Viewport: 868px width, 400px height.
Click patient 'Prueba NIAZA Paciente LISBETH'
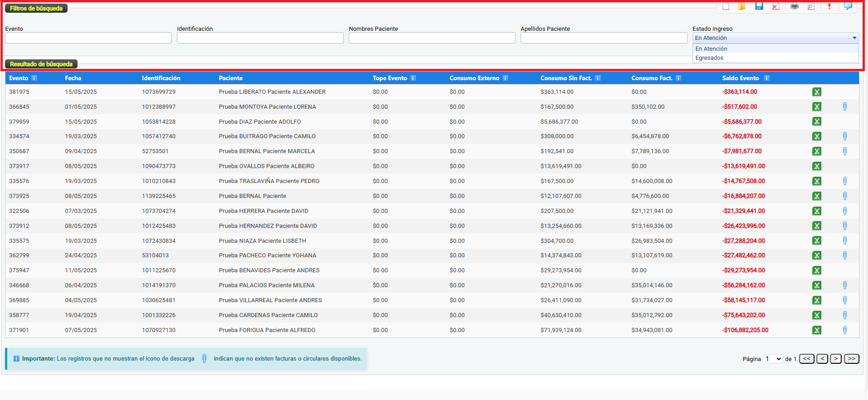[263, 241]
